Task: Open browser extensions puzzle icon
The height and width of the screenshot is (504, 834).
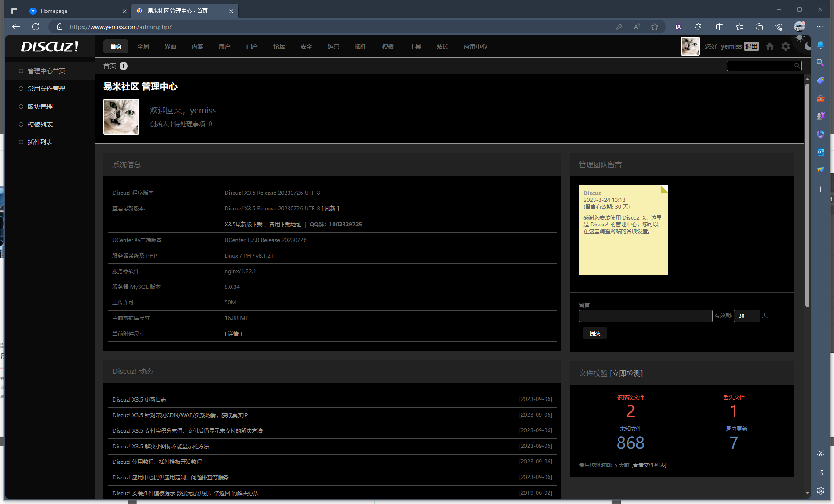Action: click(x=698, y=27)
